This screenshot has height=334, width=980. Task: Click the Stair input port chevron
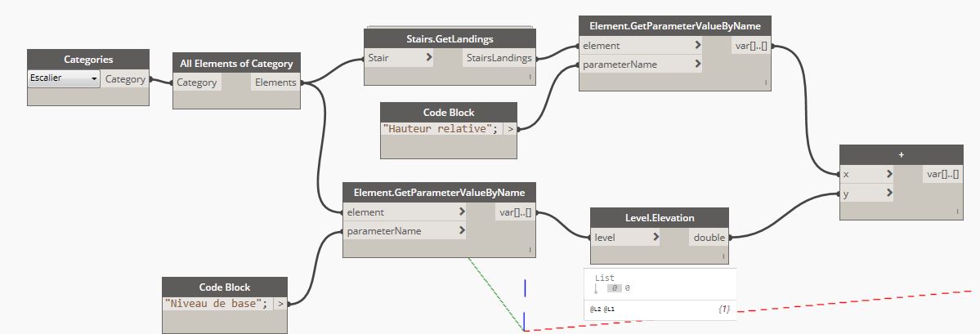tap(429, 58)
